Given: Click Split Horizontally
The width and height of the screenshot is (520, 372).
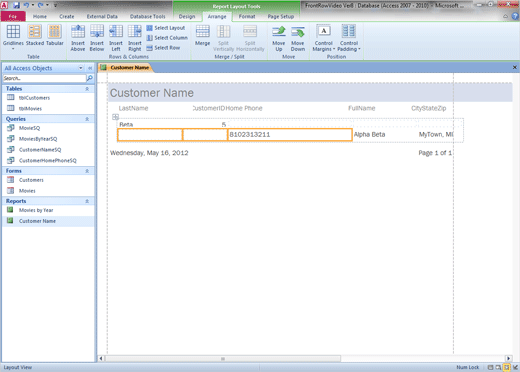Looking at the screenshot, I should coord(250,38).
